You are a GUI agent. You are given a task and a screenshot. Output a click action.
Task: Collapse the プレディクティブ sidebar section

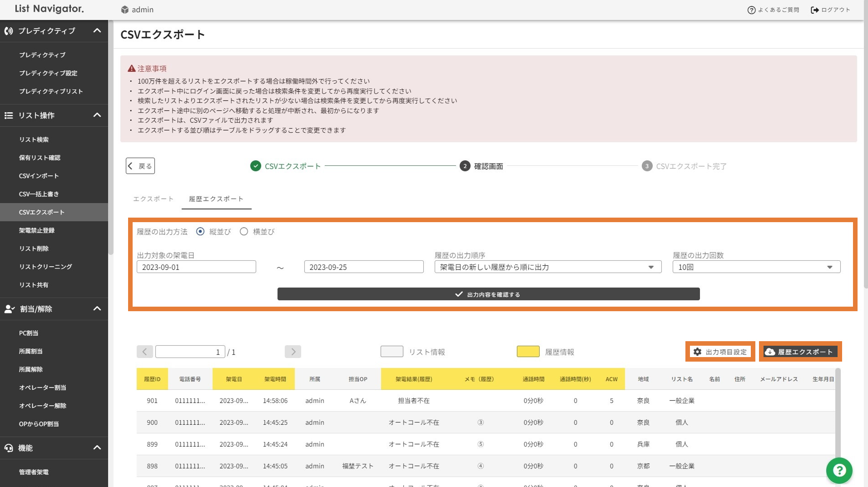point(97,31)
